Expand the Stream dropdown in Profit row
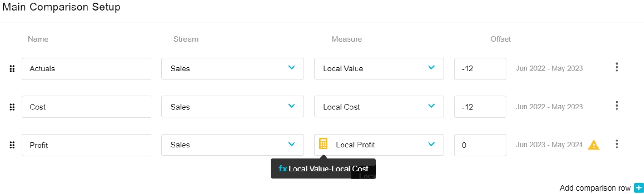This screenshot has width=644, height=194. [x=291, y=144]
